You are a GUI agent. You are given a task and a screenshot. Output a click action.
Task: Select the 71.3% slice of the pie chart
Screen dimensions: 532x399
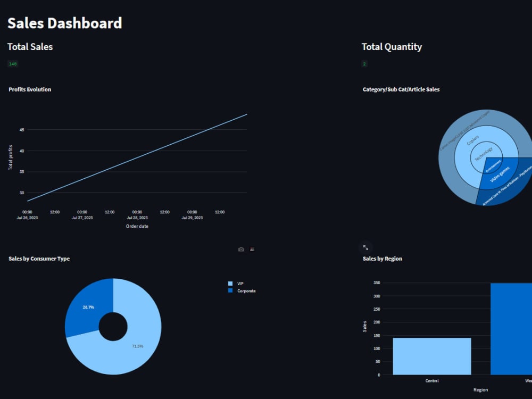coord(137,346)
